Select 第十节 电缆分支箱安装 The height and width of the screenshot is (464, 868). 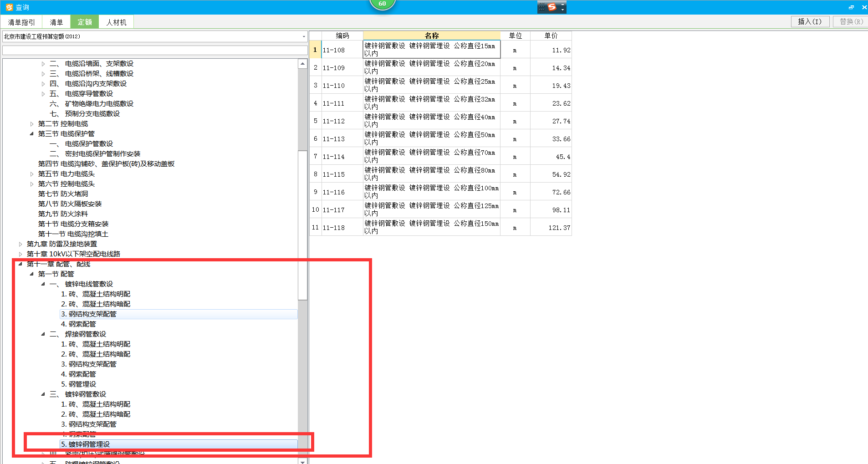[73, 224]
